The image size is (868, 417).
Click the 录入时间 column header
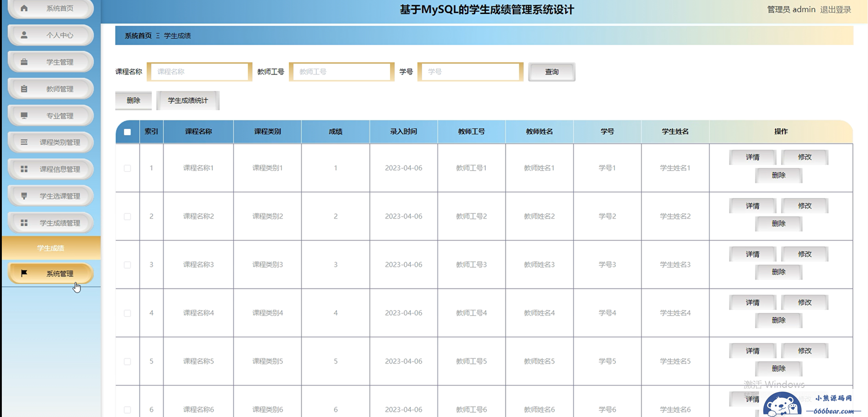tap(403, 132)
